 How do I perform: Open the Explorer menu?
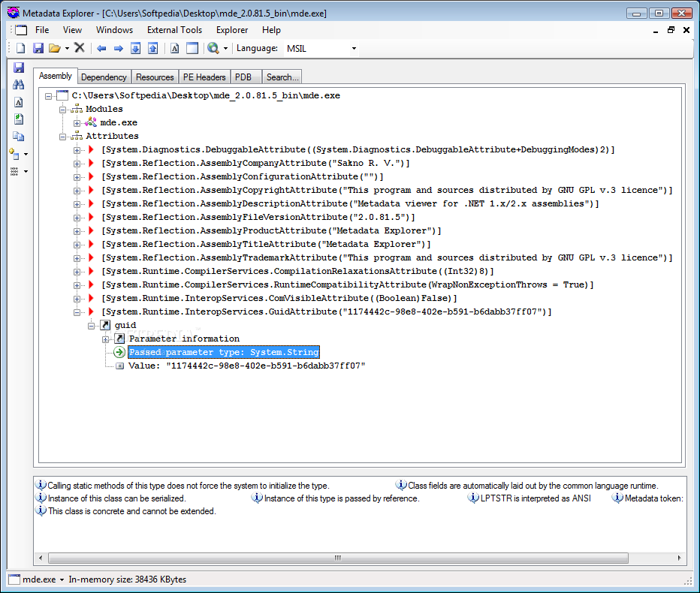point(232,30)
